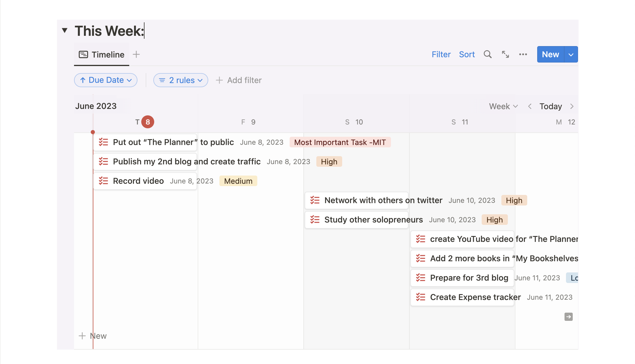
Task: Click checklist icon of create YouTube video
Action: (x=421, y=239)
